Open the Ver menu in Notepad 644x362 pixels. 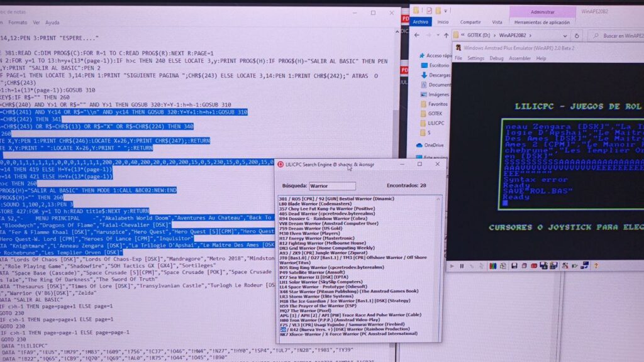[x=36, y=23]
